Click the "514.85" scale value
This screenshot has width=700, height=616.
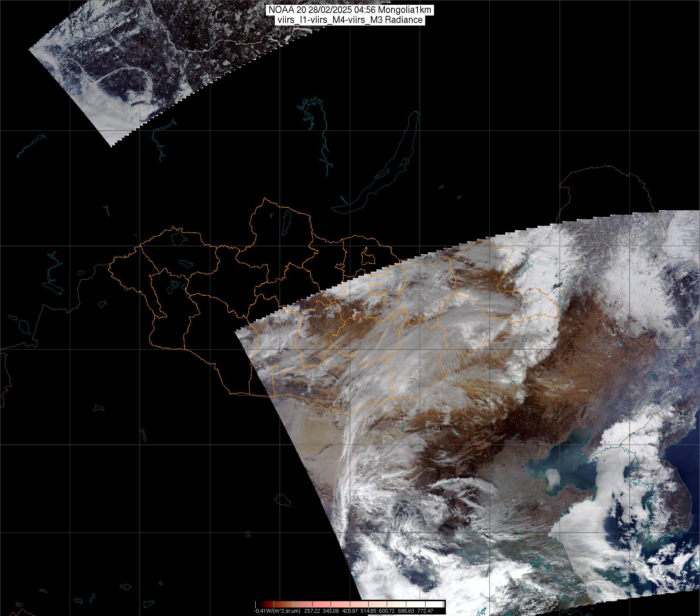pyautogui.click(x=368, y=611)
